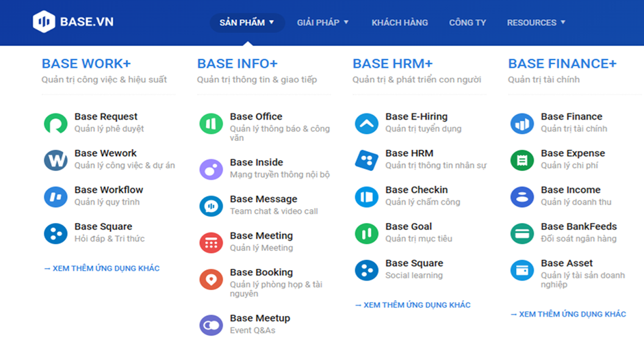The width and height of the screenshot is (644, 357).
Task: Select the Base Workflow icon
Action: (56, 196)
